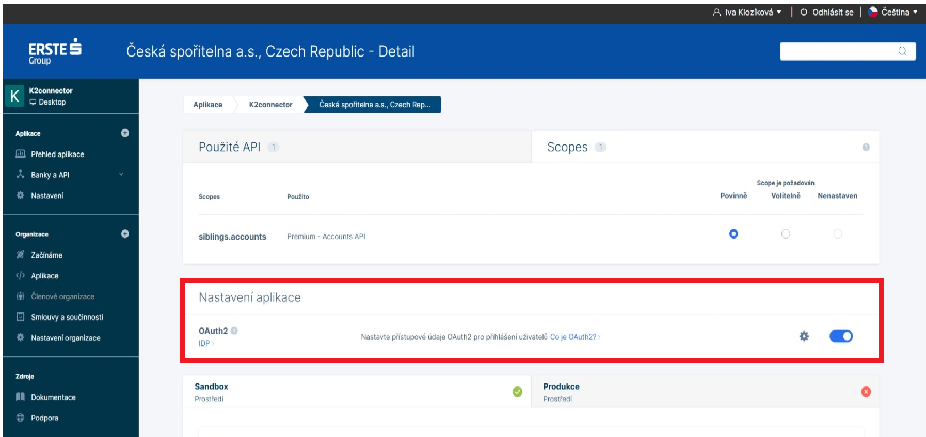926x437 pixels.
Task: Click the Czech flag icon
Action: (x=873, y=12)
